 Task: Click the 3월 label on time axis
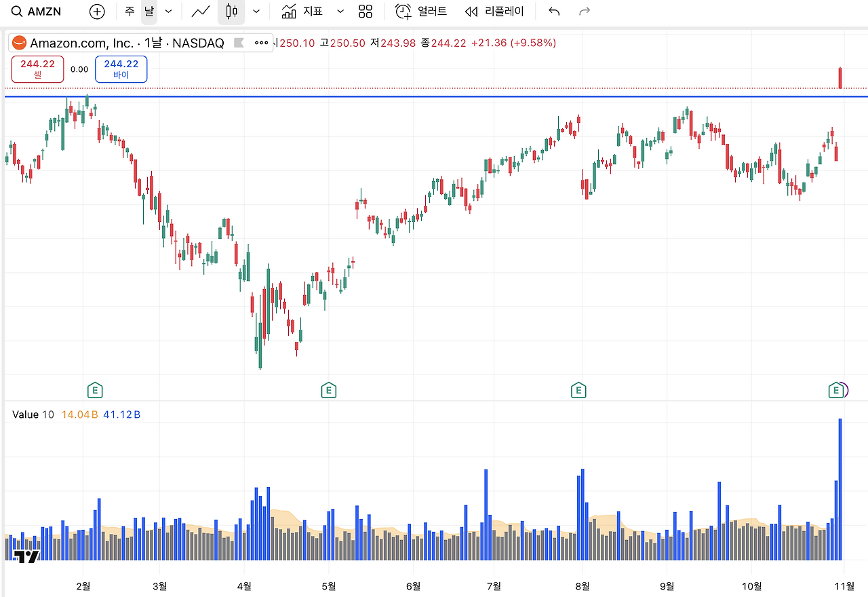point(160,586)
